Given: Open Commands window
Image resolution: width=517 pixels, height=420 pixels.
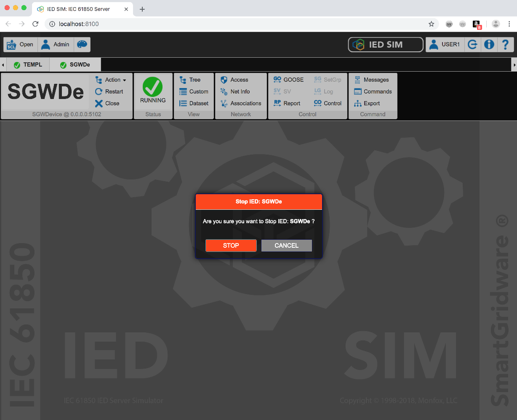Looking at the screenshot, I should coord(373,91).
